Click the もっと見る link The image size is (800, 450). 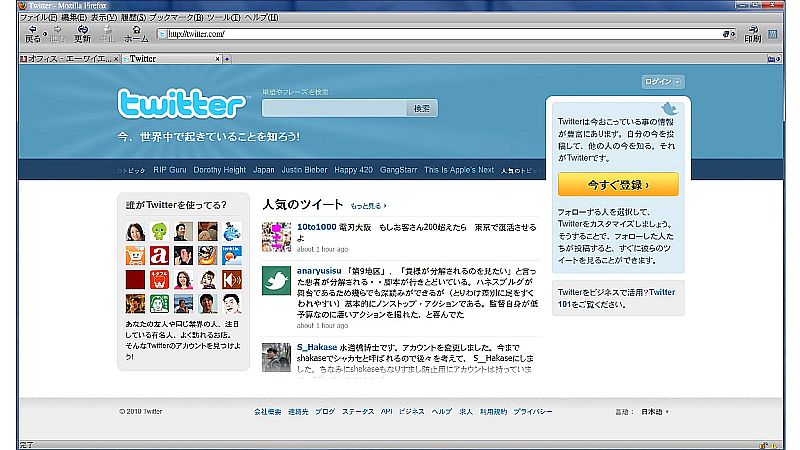tap(367, 205)
